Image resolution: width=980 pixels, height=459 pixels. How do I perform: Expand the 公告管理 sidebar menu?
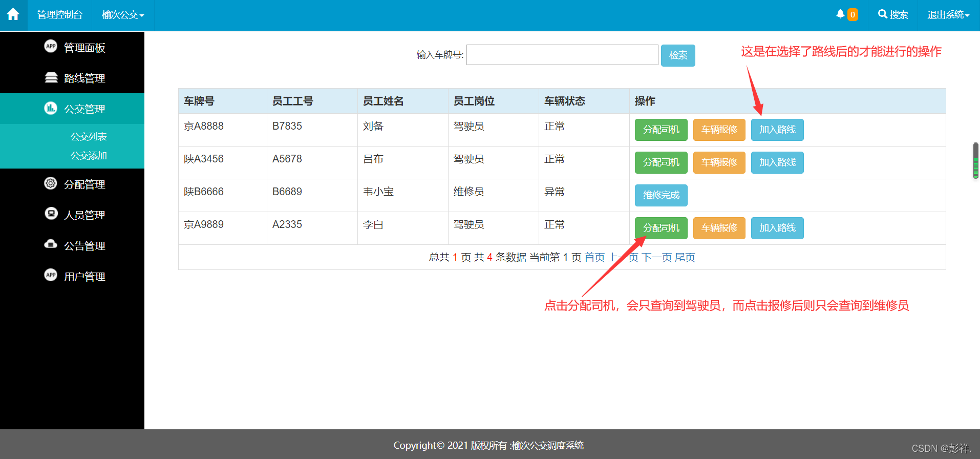point(72,245)
